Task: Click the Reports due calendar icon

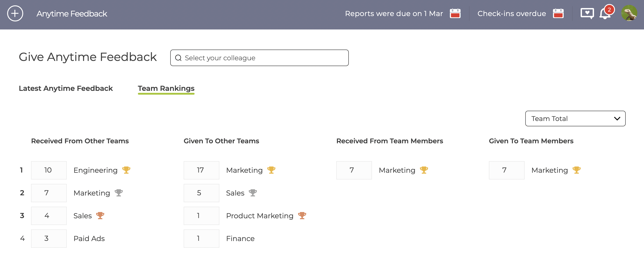Action: pos(455,13)
